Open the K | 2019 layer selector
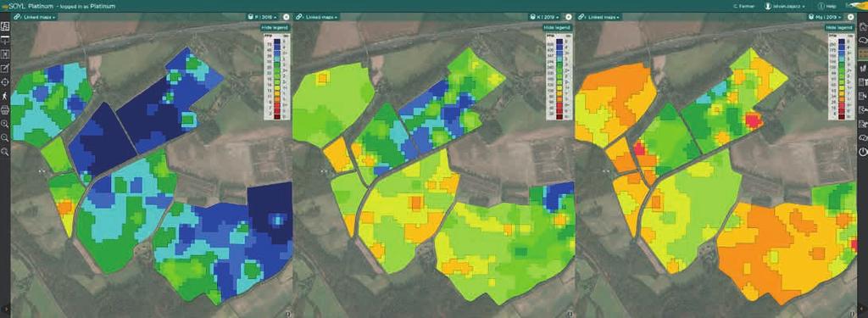The width and height of the screenshot is (868, 318). pos(545,17)
